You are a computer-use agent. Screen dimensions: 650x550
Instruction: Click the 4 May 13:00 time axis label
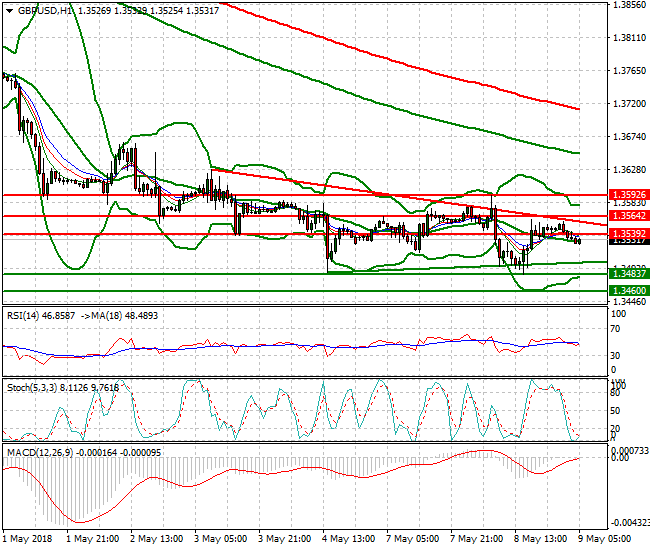[348, 539]
